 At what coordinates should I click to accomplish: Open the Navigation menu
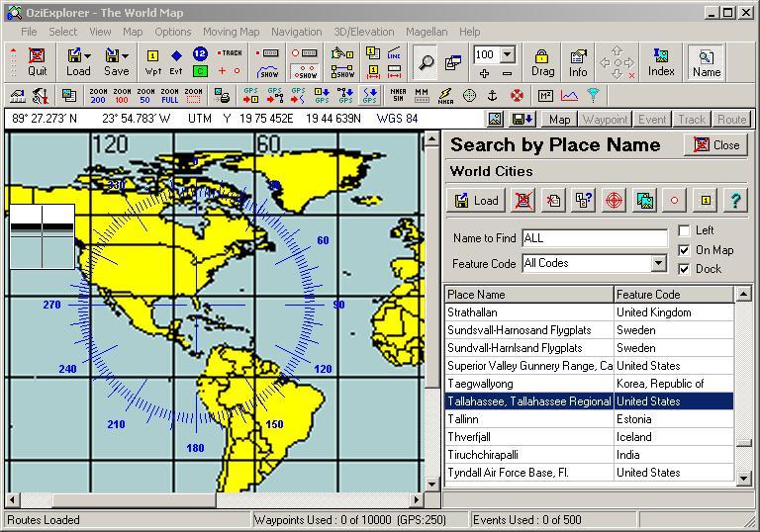click(x=296, y=32)
